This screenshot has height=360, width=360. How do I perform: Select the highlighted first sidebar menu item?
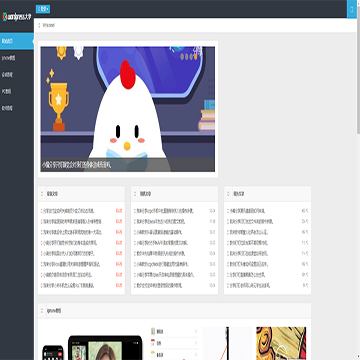point(17,41)
